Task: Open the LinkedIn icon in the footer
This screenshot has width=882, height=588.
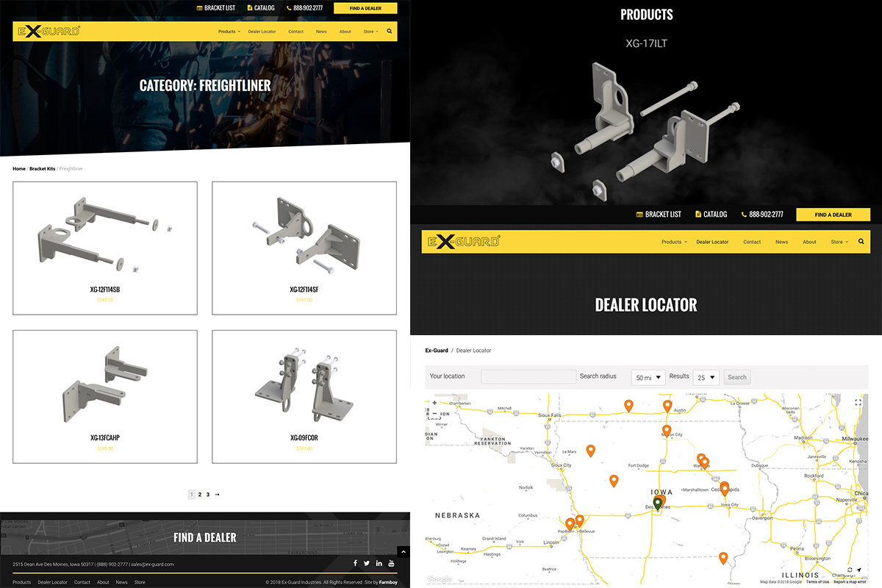Action: pyautogui.click(x=379, y=564)
